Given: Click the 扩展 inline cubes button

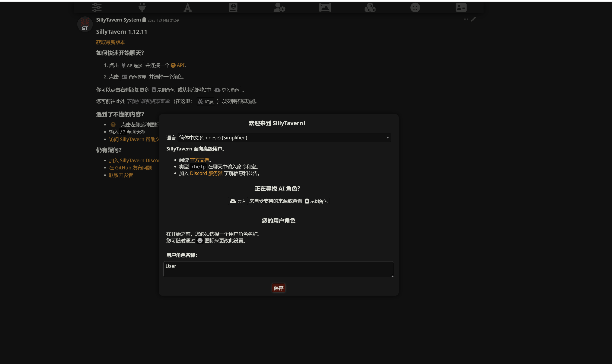Looking at the screenshot, I should coord(205,101).
